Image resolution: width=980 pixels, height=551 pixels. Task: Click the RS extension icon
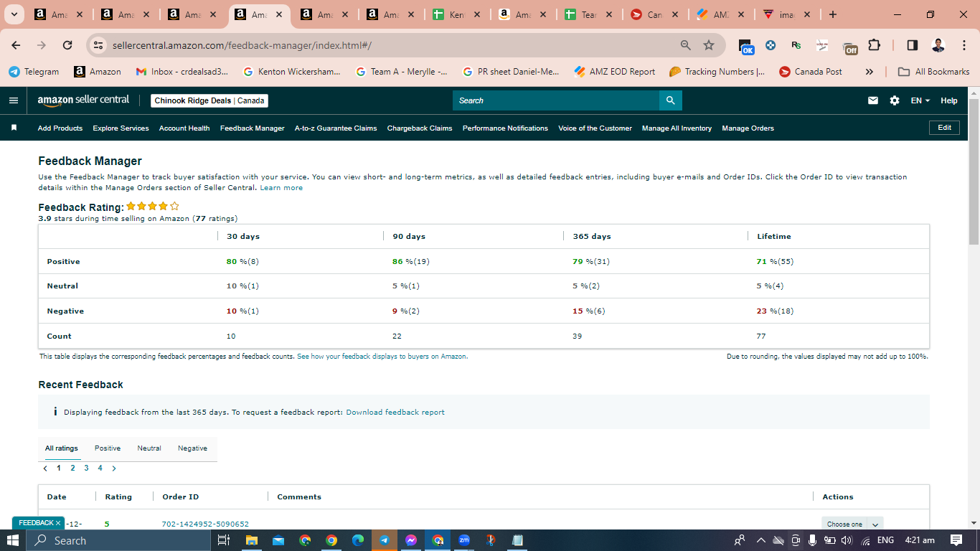(796, 45)
